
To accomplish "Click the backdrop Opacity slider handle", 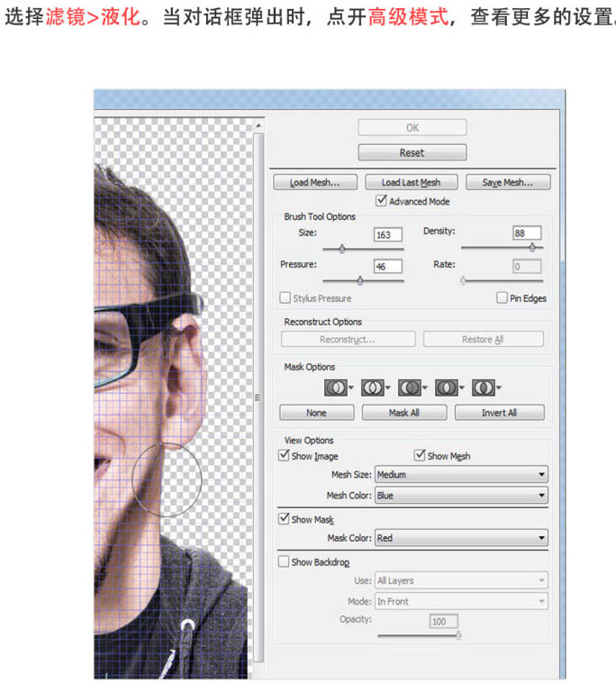I will pos(458,635).
